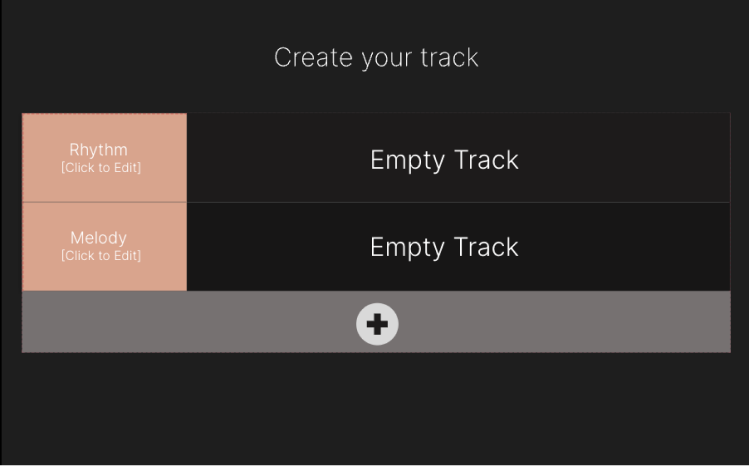Select the black cross inside the round button
Image resolution: width=749 pixels, height=466 pixels.
(377, 324)
